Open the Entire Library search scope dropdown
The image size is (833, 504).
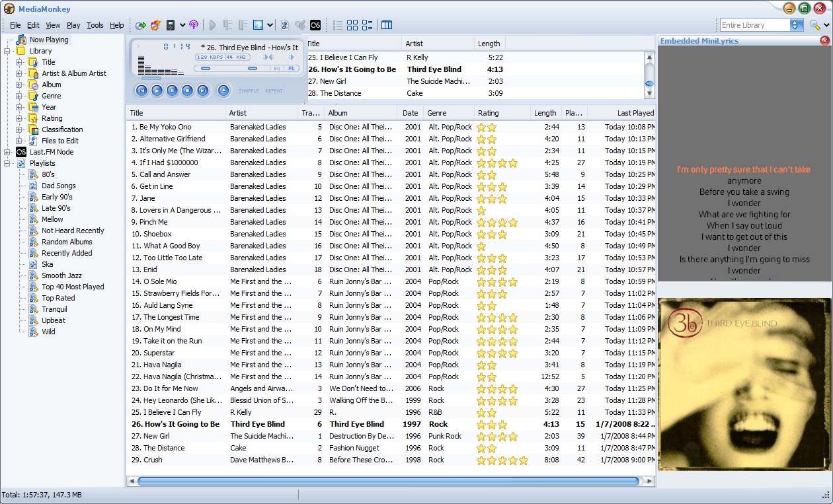[x=795, y=25]
